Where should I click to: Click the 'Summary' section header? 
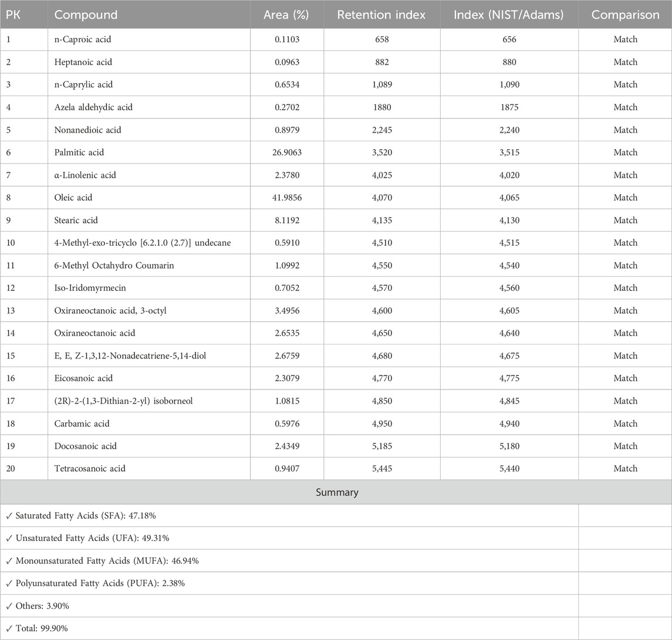point(337,492)
